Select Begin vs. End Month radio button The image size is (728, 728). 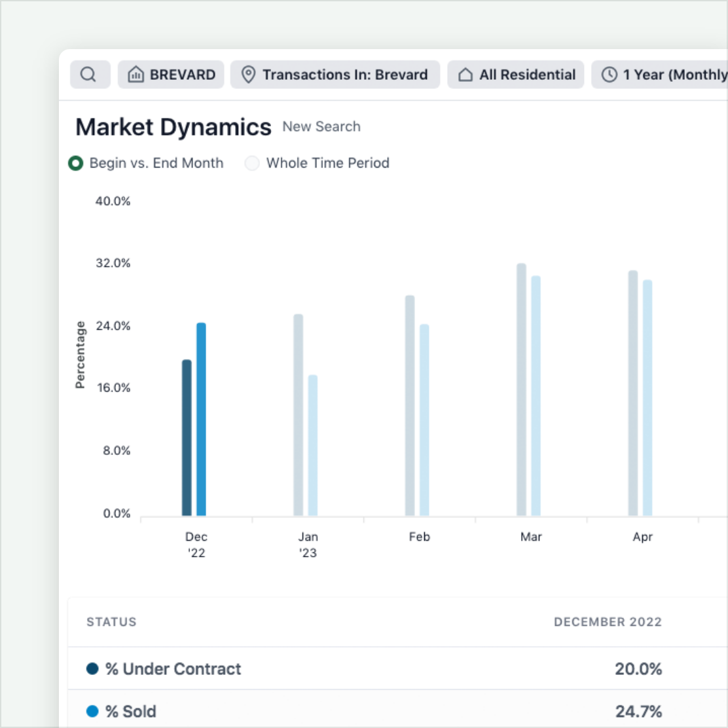pos(76,163)
